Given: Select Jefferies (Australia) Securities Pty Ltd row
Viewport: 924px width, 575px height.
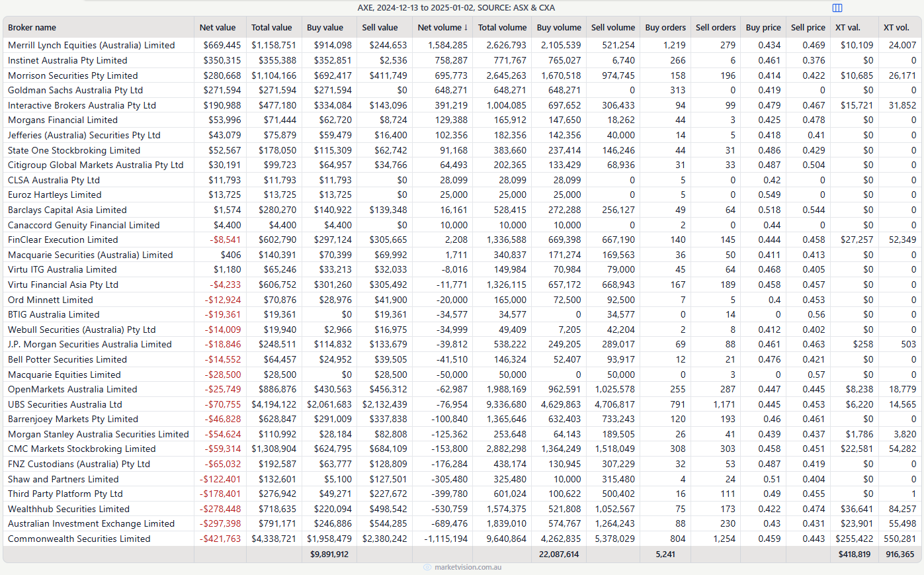Looking at the screenshot, I should [x=462, y=135].
